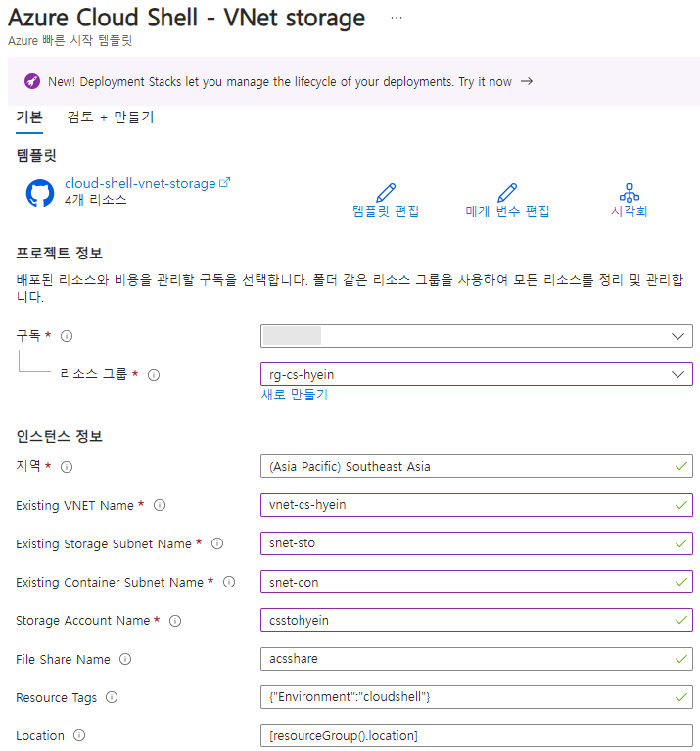700x751 pixels.
Task: Show info tooltip for Resource Tags
Action: (x=112, y=697)
